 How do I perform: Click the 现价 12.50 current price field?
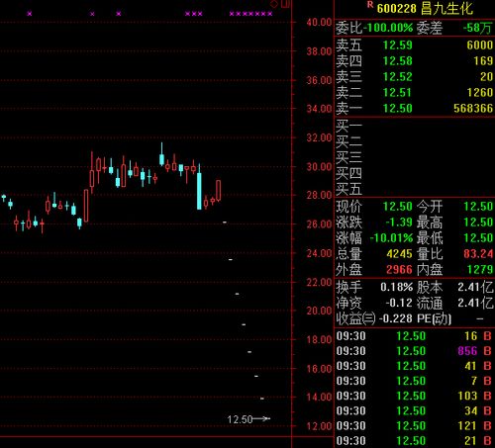point(374,207)
